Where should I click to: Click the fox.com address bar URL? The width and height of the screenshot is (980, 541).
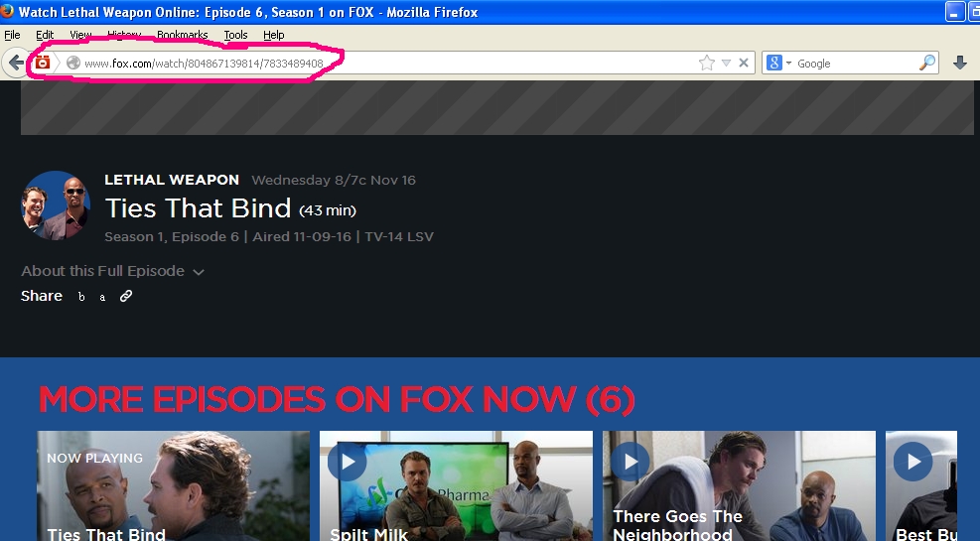click(x=204, y=64)
